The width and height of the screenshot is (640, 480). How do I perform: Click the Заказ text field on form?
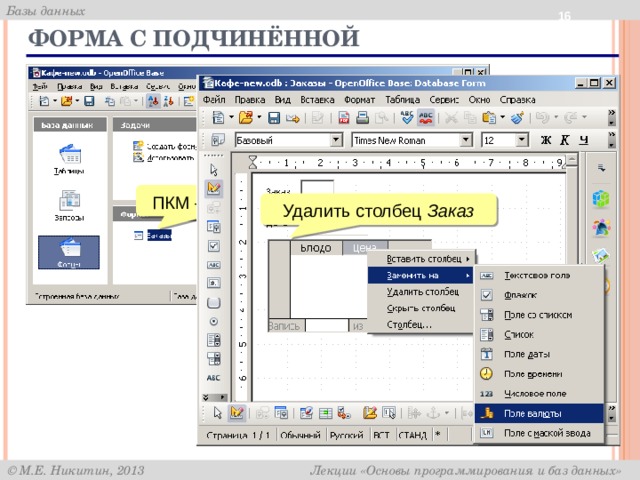pyautogui.click(x=317, y=187)
